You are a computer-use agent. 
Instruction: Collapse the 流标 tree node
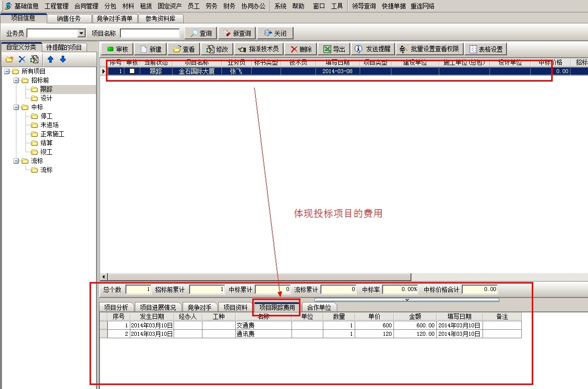[16, 161]
